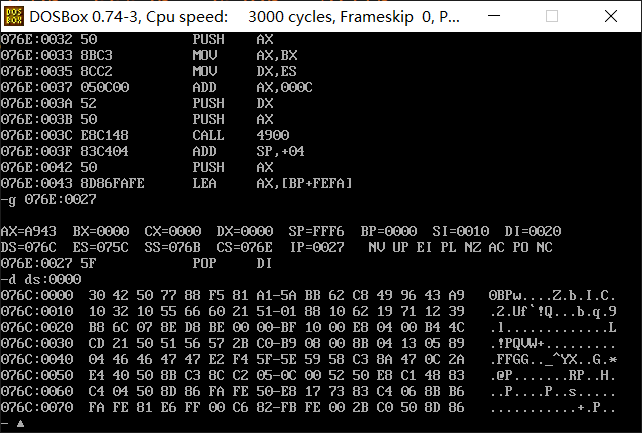Click the 'MOV DX,ES' instruction line
Image resolution: width=642 pixels, height=433 pixels.
coord(149,72)
